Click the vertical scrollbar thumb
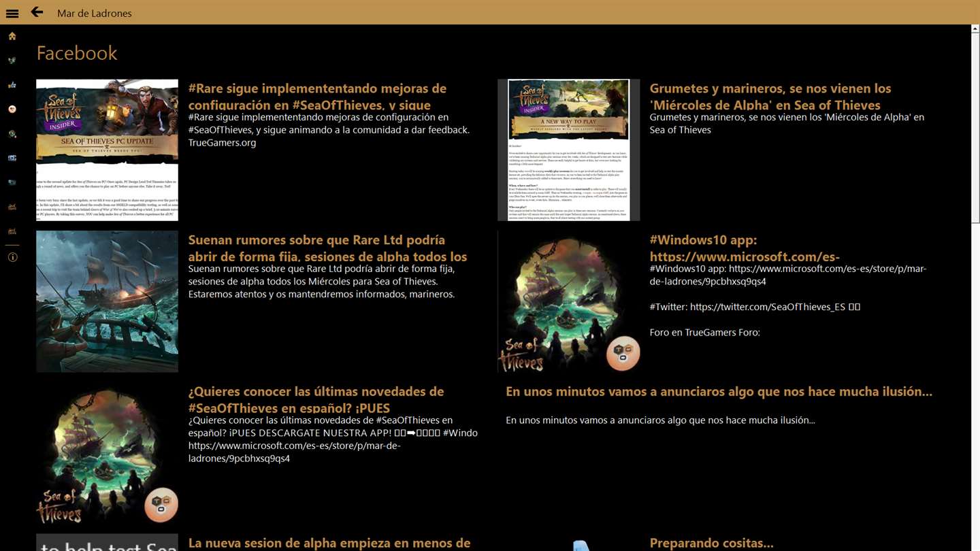This screenshot has height=551, width=980. (x=975, y=128)
